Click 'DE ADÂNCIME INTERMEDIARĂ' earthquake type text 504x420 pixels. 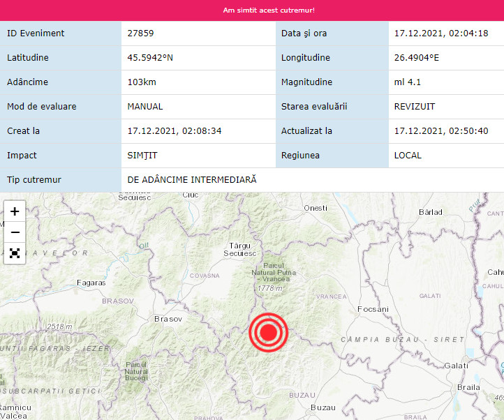(x=192, y=179)
